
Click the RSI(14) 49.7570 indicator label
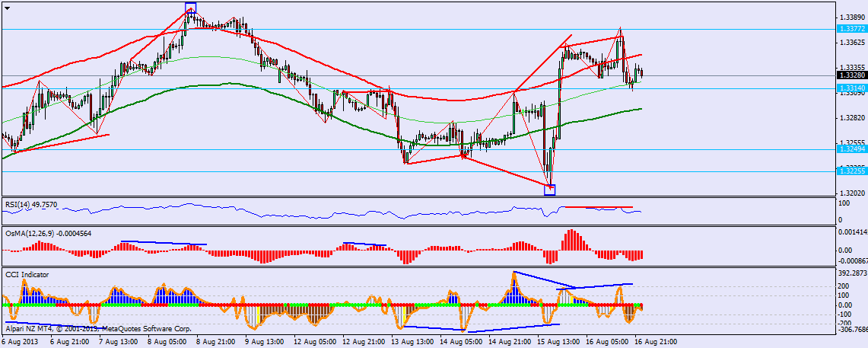[x=31, y=204]
